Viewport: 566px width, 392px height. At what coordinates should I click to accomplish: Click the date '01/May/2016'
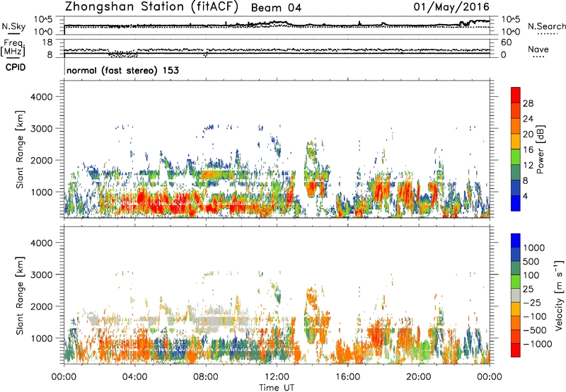pyautogui.click(x=451, y=7)
